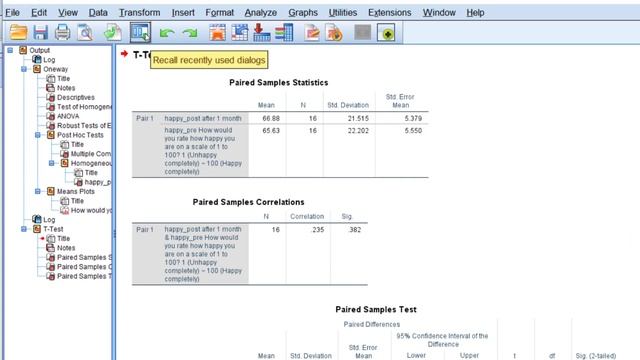Click the Std. Error Mean value 5.379

[x=413, y=118]
